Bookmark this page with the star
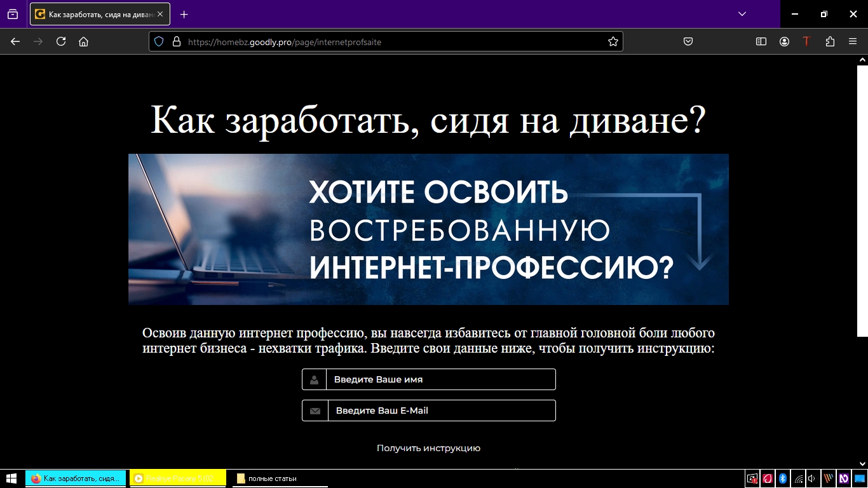 (613, 41)
